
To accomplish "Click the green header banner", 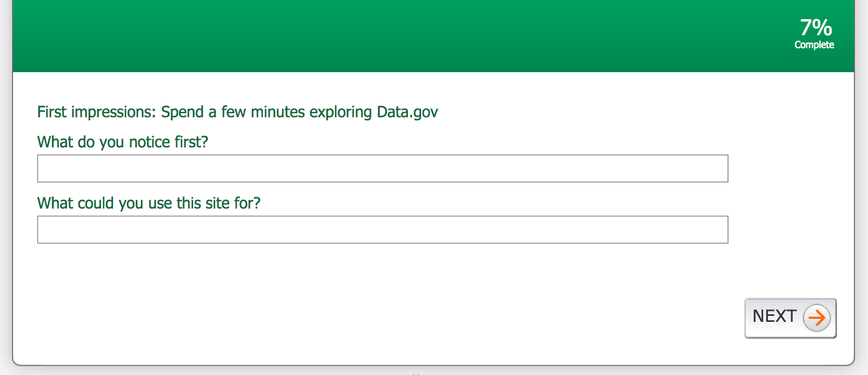I will [380, 36].
